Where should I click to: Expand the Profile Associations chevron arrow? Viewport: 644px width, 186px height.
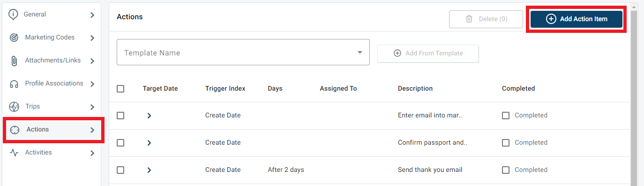click(92, 84)
